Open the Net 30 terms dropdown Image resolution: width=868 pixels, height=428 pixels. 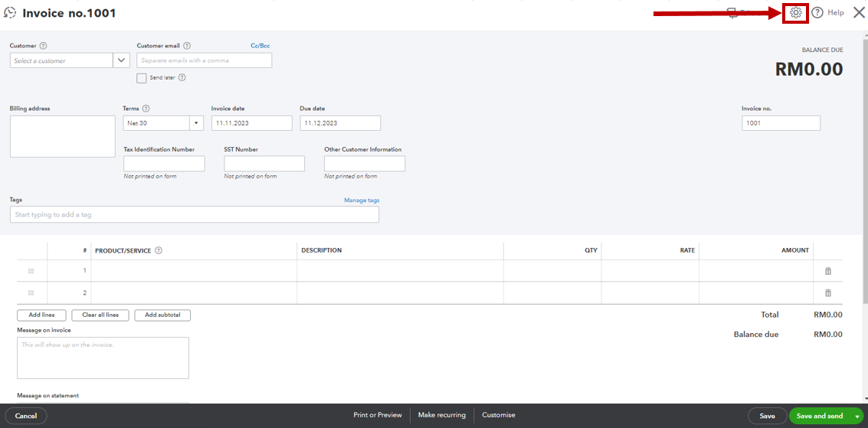click(195, 123)
